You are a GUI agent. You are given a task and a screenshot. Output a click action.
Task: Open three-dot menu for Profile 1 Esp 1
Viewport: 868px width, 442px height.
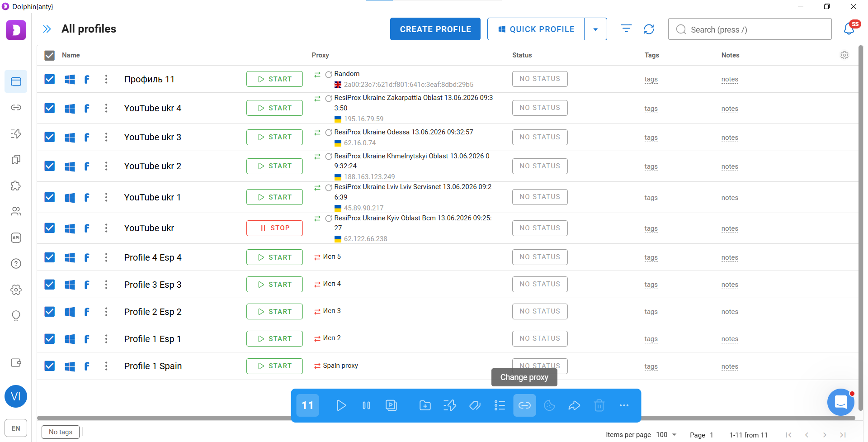(x=106, y=339)
